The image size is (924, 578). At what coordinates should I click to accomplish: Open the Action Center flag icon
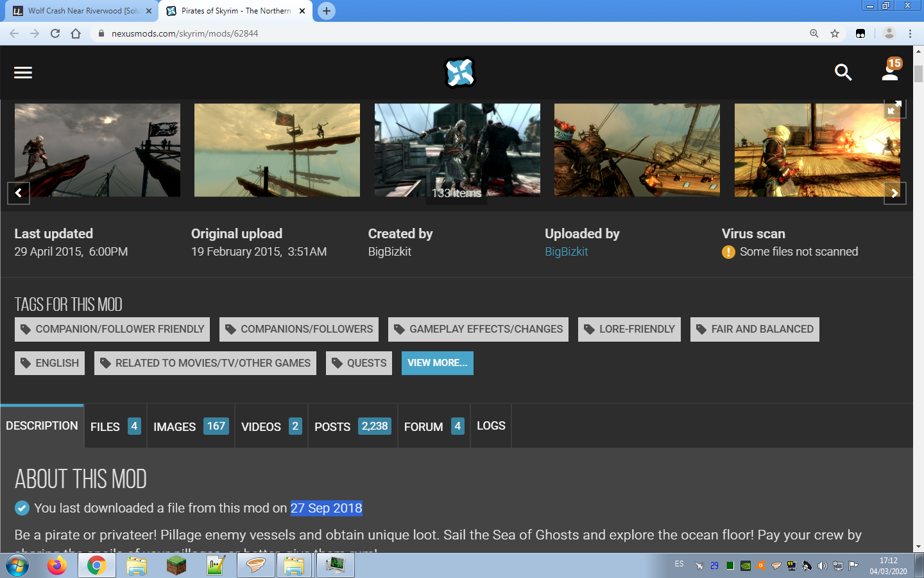(x=853, y=566)
